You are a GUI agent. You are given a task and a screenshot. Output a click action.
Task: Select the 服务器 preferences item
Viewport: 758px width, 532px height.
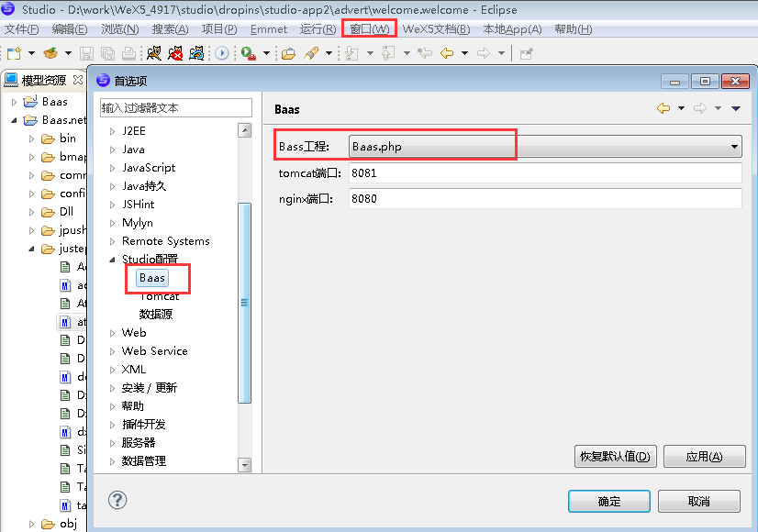coord(139,443)
